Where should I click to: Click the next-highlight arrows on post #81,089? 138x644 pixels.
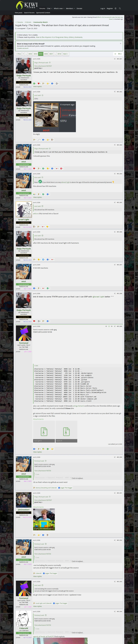click(x=112, y=326)
